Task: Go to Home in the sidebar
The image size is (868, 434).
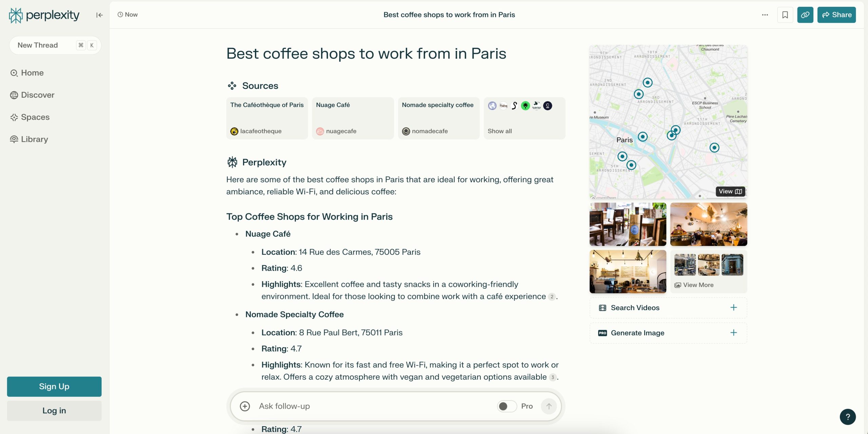Action: (x=27, y=73)
